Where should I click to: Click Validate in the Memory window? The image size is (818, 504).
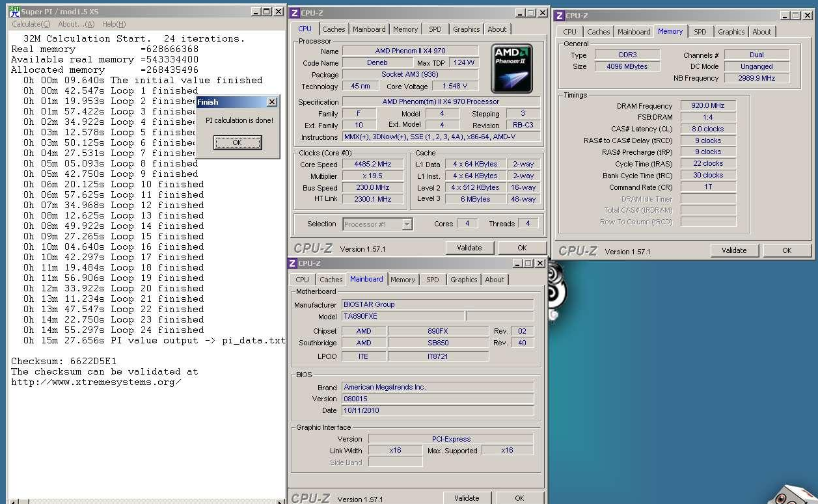click(x=734, y=250)
